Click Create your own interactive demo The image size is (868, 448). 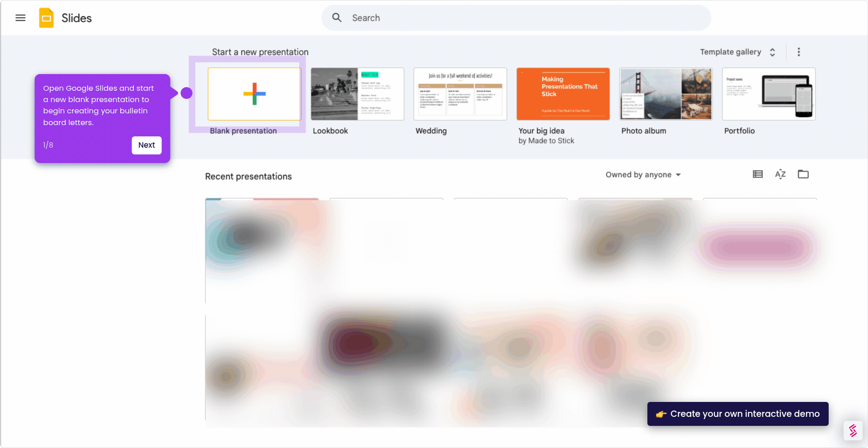738,414
